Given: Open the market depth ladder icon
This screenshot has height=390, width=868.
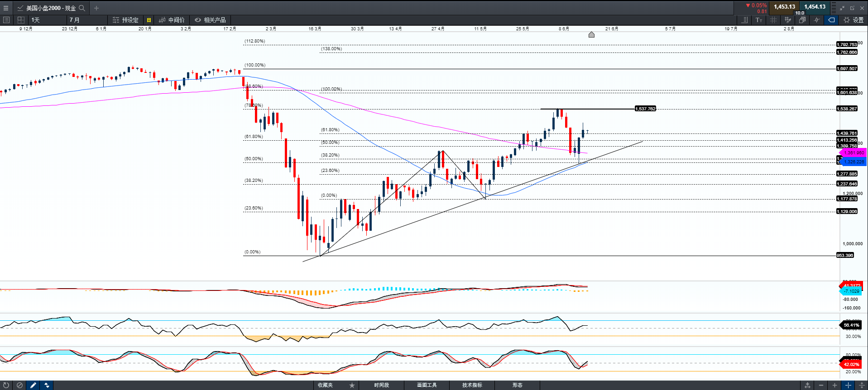Looking at the screenshot, I should coord(834,8).
